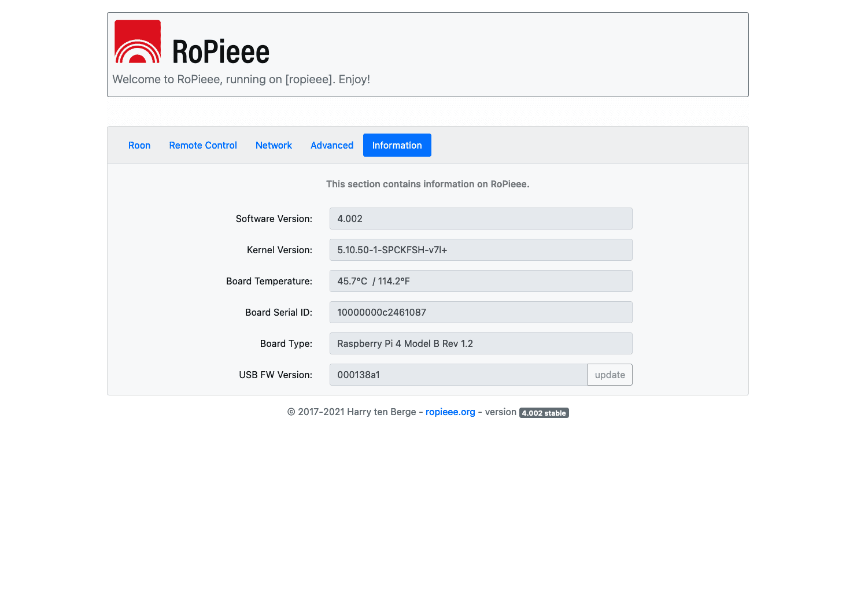Image resolution: width=868 pixels, height=614 pixels.
Task: Select the Information tab
Action: 397,145
